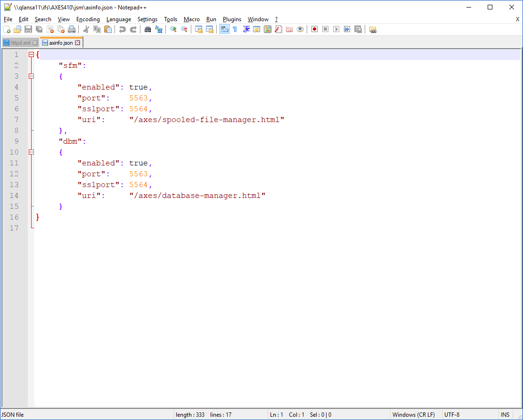Close the axinfo.json tab

click(77, 42)
